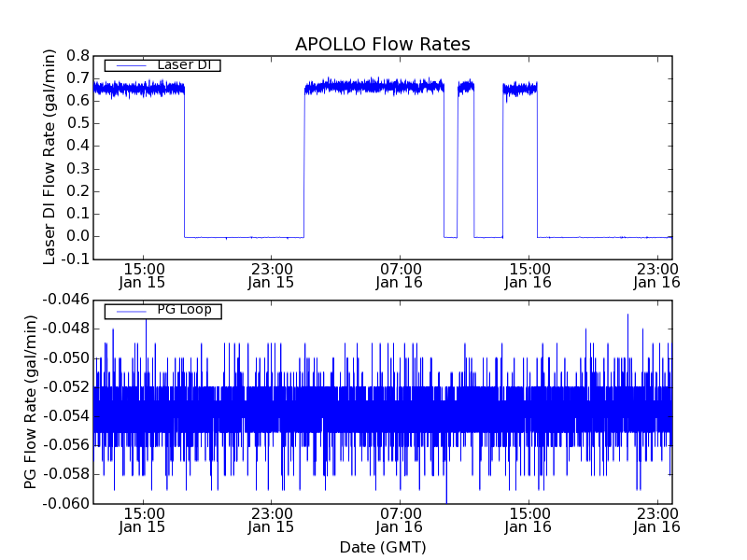Click the -0.060 tick on PG Flow axis

tap(65, 503)
